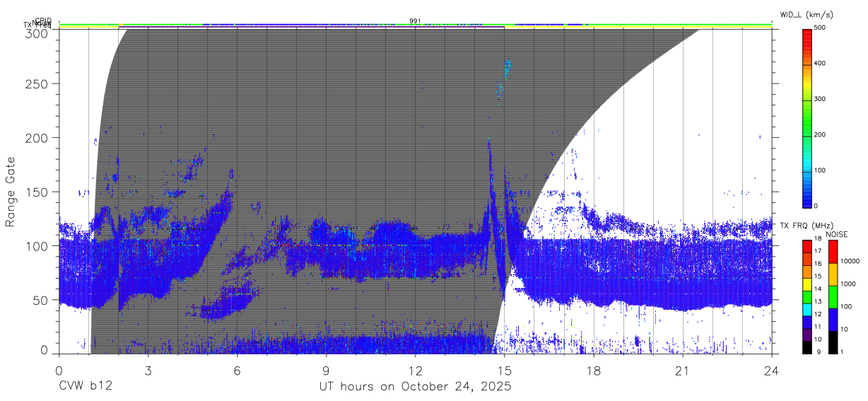The width and height of the screenshot is (868, 401).
Task: Click the '13' TX FRQ scale label
Action: (x=819, y=303)
